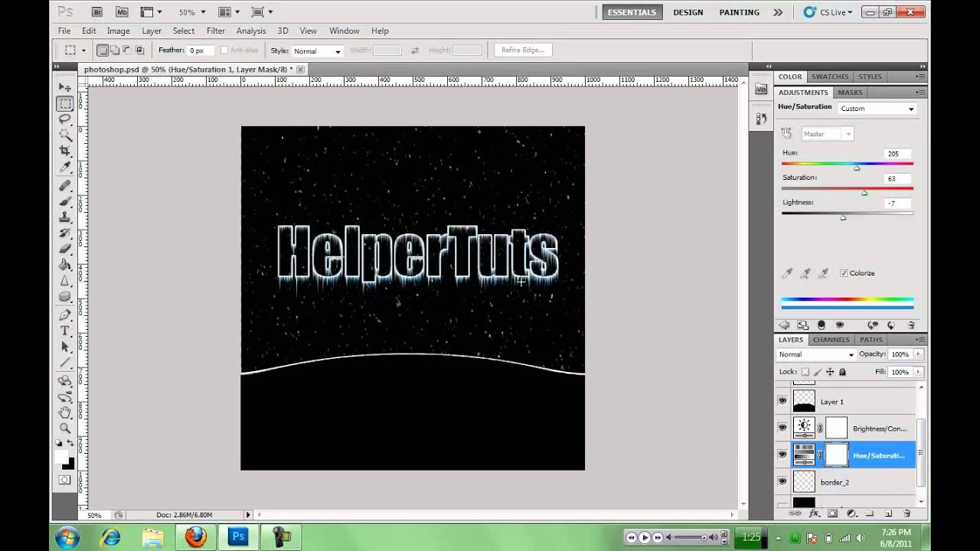Hide the Hue/Saturation layer
Viewport: 980px width, 551px height.
pyautogui.click(x=782, y=455)
